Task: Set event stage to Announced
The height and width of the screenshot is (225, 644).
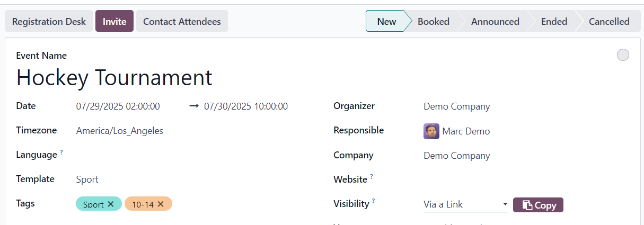Action: [x=495, y=22]
